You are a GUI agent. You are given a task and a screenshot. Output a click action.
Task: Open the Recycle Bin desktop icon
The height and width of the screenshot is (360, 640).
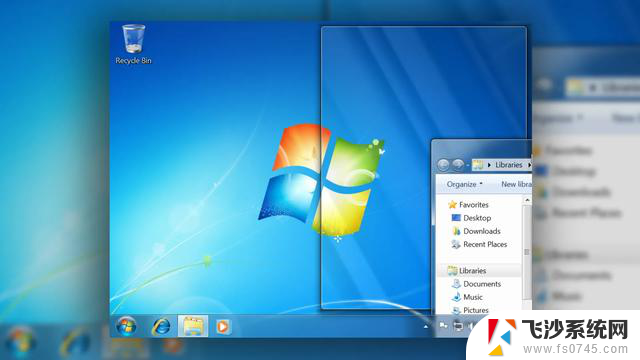click(133, 44)
